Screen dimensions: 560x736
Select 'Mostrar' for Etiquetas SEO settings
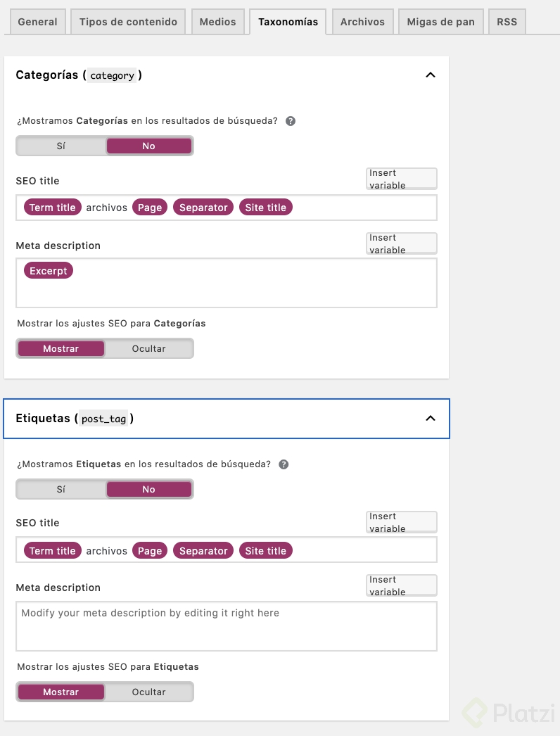(61, 692)
